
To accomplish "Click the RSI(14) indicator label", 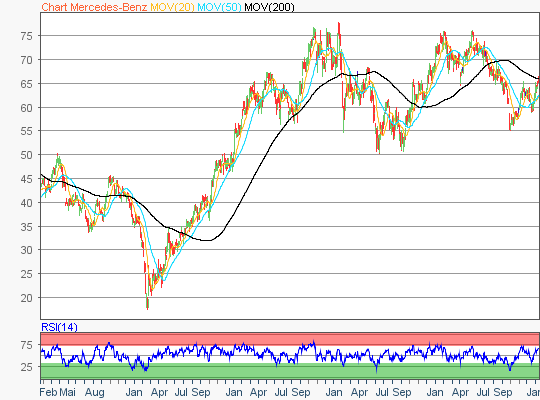I will pyautogui.click(x=59, y=327).
